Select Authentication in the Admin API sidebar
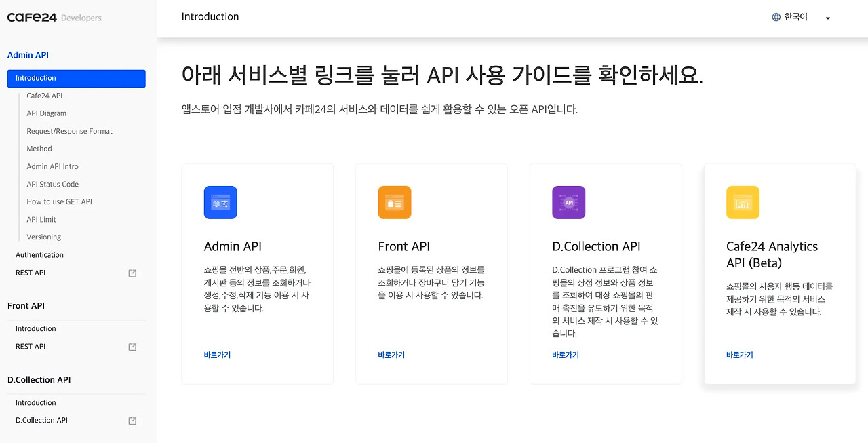This screenshot has height=443, width=868. [x=39, y=254]
